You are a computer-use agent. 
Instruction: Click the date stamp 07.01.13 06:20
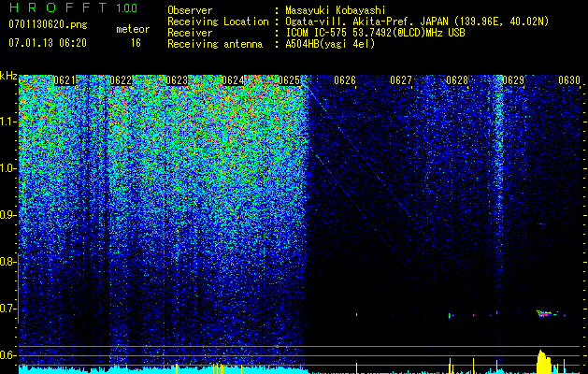click(48, 43)
